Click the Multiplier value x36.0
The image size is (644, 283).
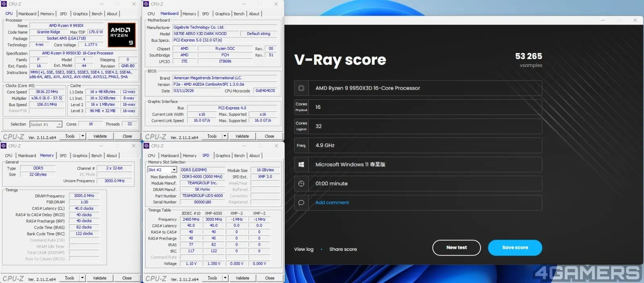[47, 98]
